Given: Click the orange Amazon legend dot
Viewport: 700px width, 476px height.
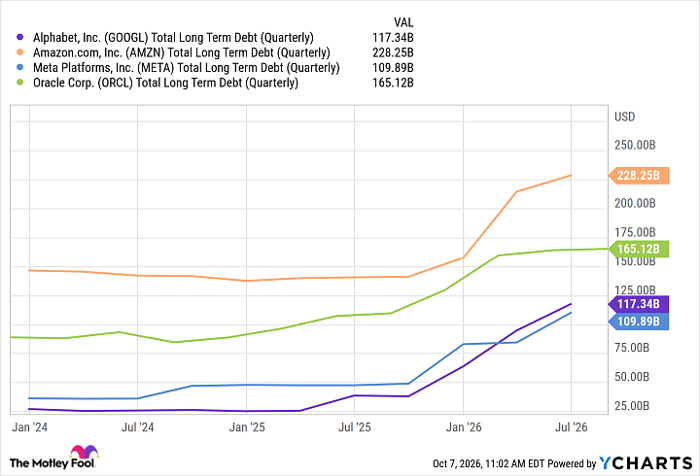Looking at the screenshot, I should (19, 52).
